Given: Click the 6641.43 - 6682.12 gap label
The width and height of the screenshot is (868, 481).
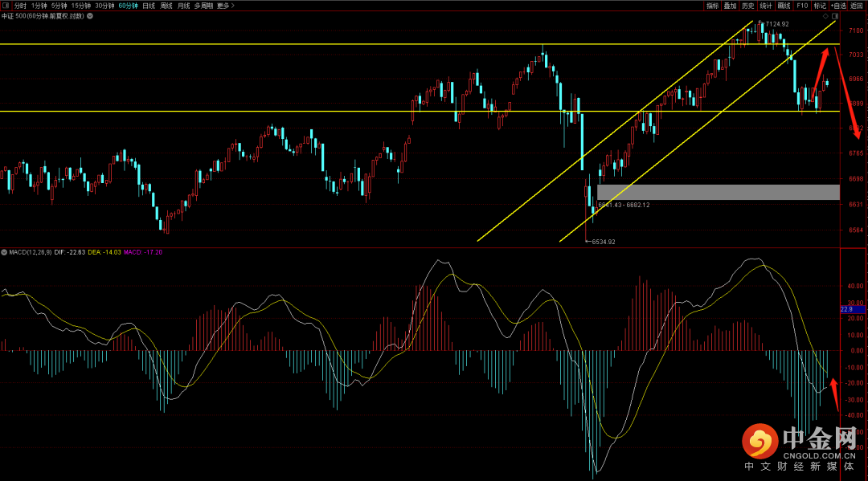Looking at the screenshot, I should tap(624, 205).
